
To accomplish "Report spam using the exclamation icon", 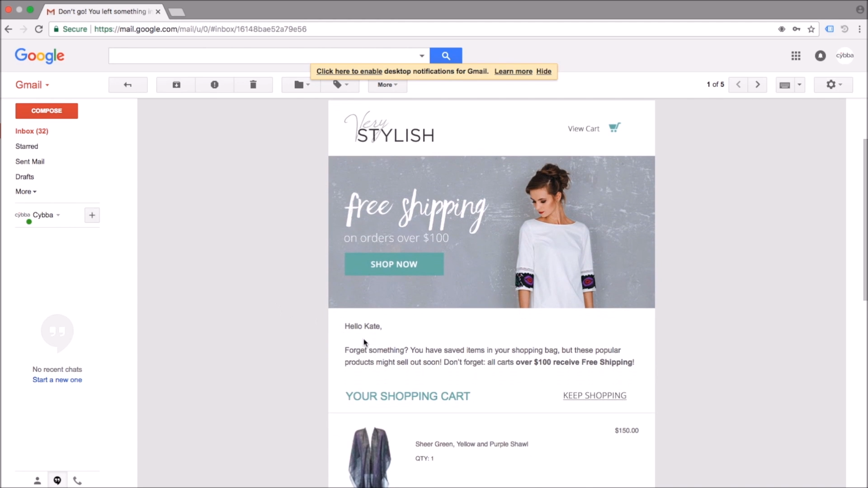I will click(215, 85).
